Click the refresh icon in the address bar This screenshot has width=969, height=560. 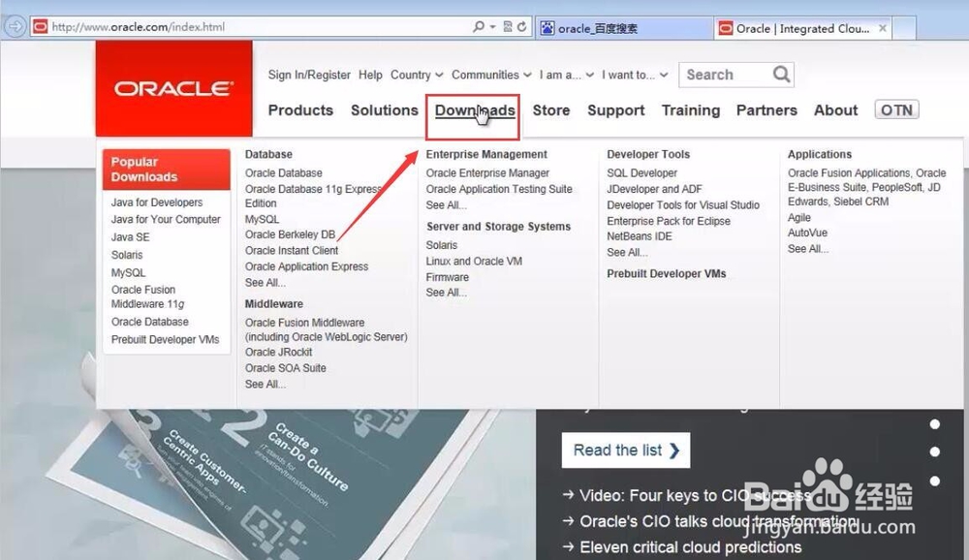(522, 26)
